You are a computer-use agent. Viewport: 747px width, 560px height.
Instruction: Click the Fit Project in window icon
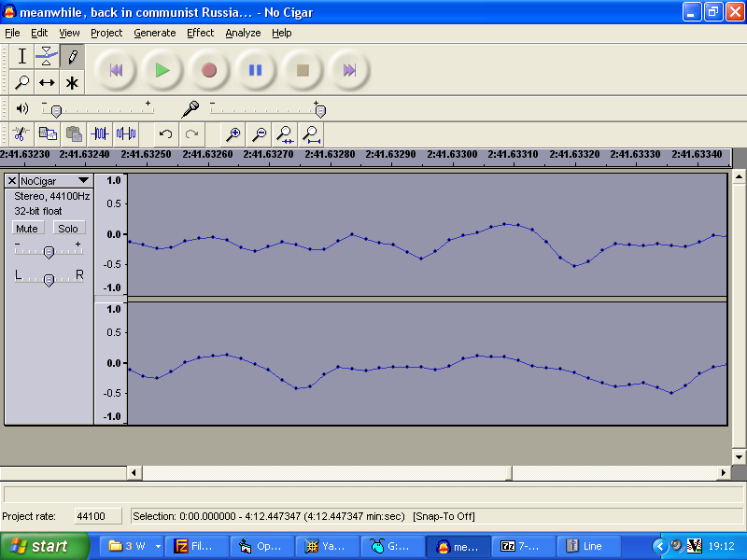tap(312, 133)
